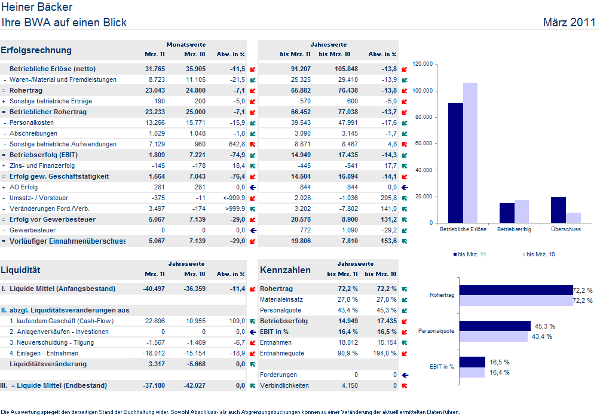Image resolution: width=600 pixels, height=417 pixels.
Task: Click the 'Erfolg gew. Geschäftstätigkeit' row label
Action: (x=59, y=176)
